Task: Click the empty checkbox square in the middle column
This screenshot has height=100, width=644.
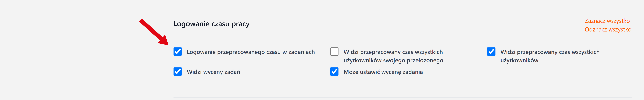Action: coord(334,52)
